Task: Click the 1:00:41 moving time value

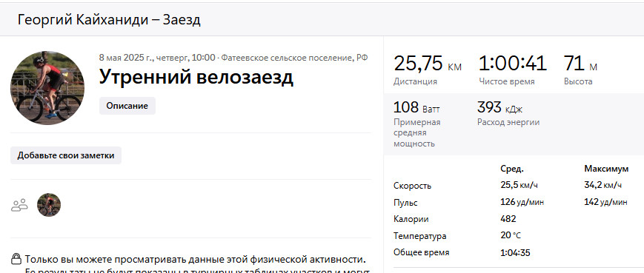Action: tap(513, 64)
